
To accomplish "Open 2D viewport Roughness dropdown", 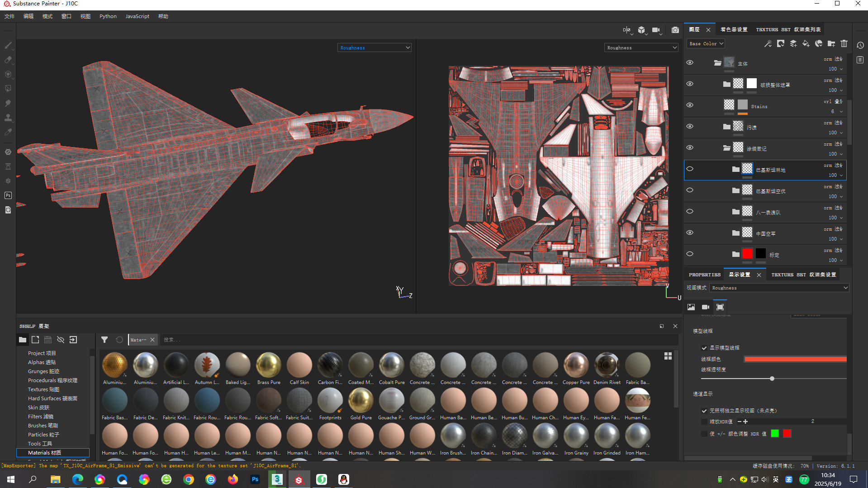I will coord(641,47).
